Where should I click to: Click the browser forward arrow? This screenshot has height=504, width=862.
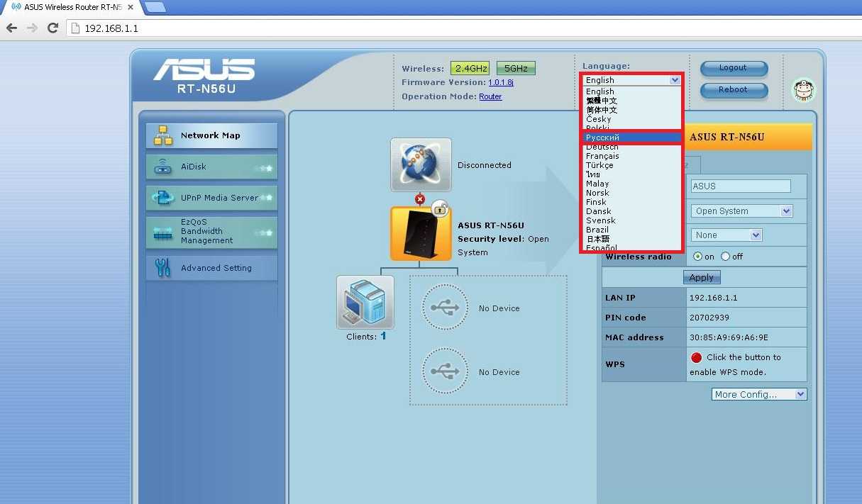coord(32,28)
